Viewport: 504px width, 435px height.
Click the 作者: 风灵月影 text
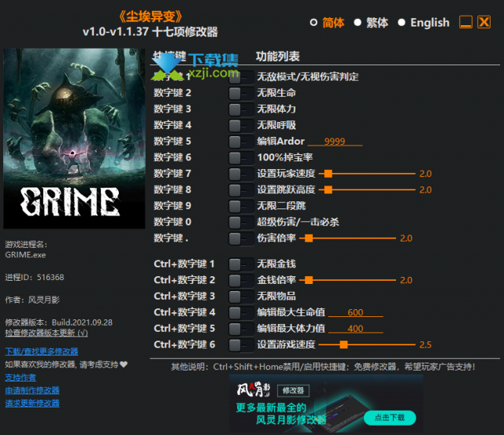tap(32, 300)
